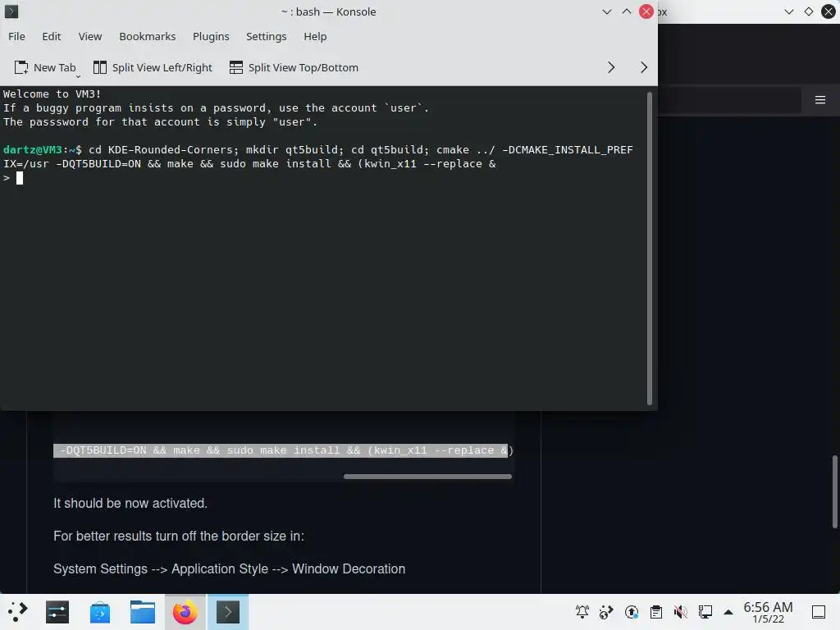This screenshot has height=630, width=840.
Task: Open the clock showing 6:56 AM
Action: (x=768, y=612)
